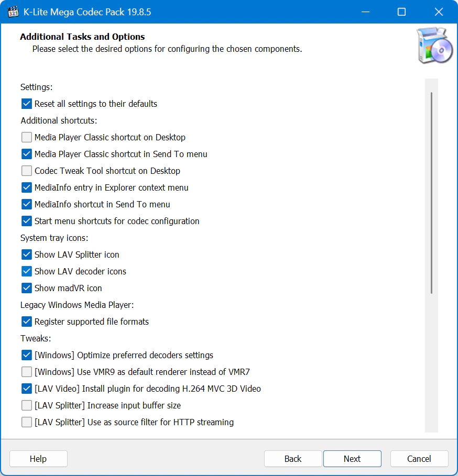The height and width of the screenshot is (476, 458).
Task: Click the 'Tweaks:' section label
Action: click(36, 338)
